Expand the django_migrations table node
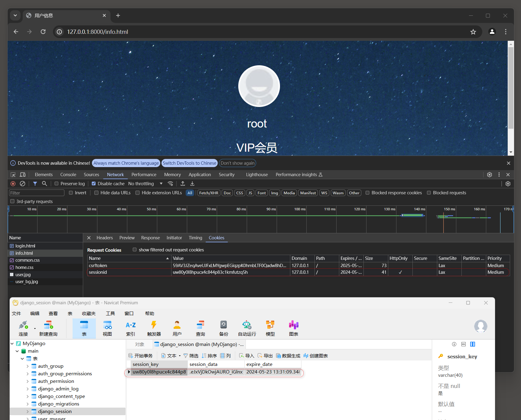Viewport: 521px width, 420px height. (x=28, y=404)
